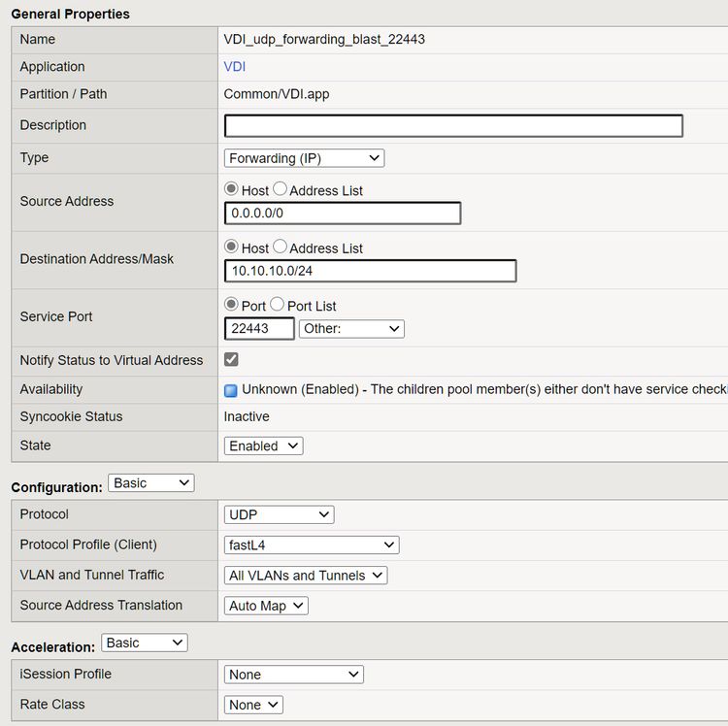
Task: Toggle Notify Status to Virtual Address checkbox
Action: (x=231, y=360)
